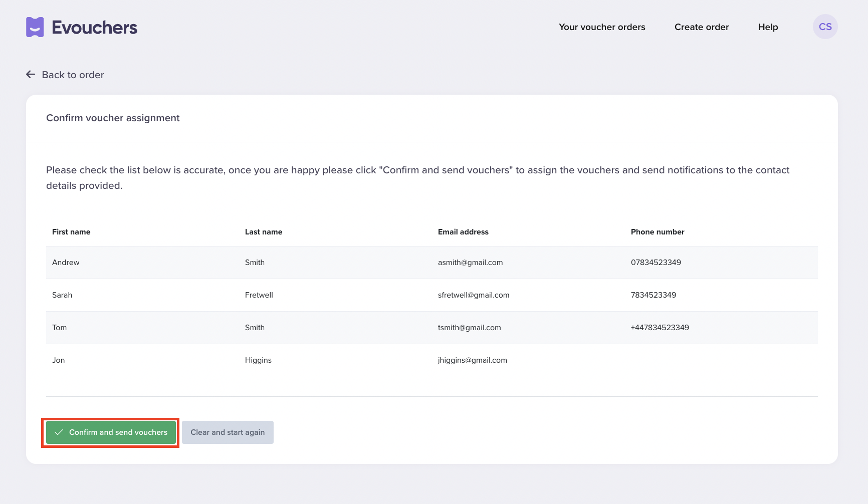
Task: Click tsmith@gmail.com email cell
Action: pos(469,328)
